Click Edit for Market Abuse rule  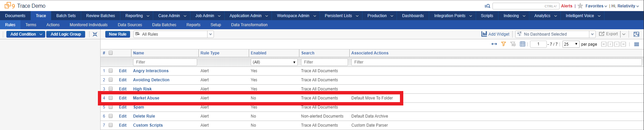pyautogui.click(x=123, y=98)
